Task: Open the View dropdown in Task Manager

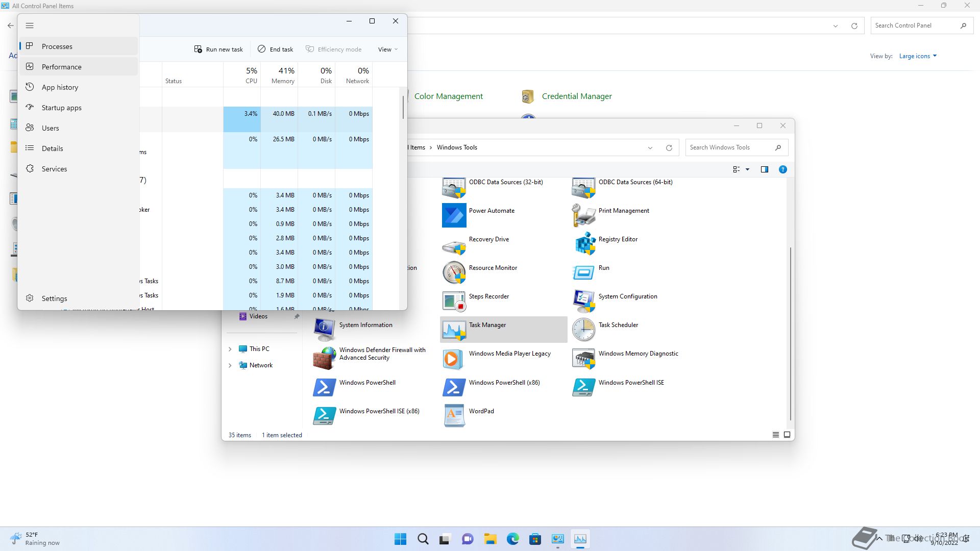Action: click(388, 49)
